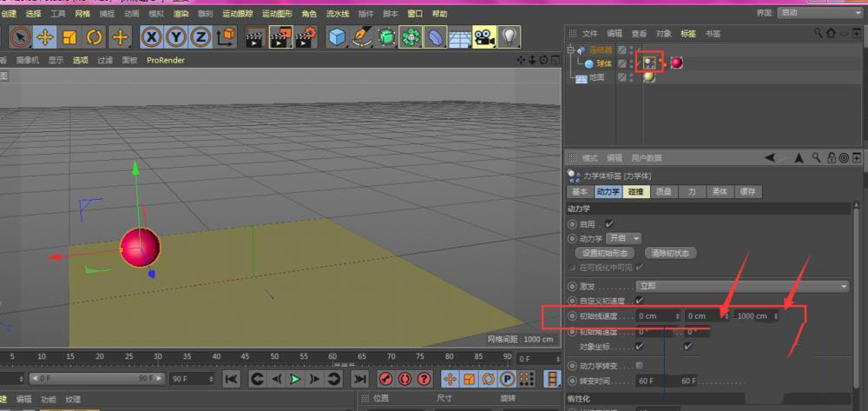Open the Camera object icon
868x411 pixels.
(484, 36)
